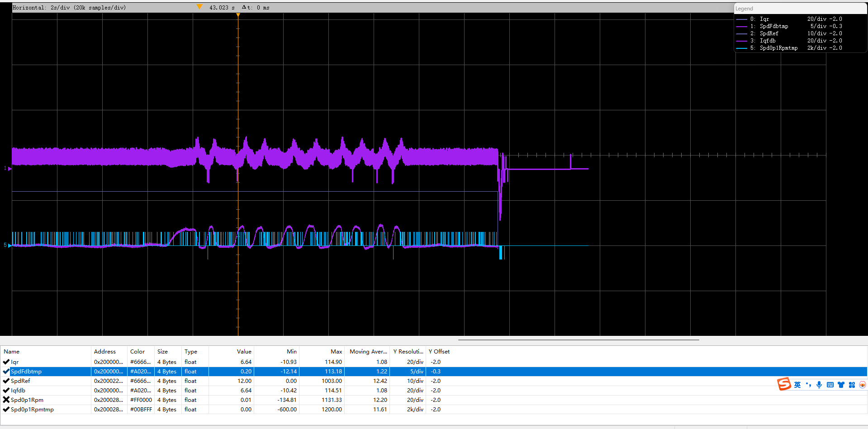Open the Sogou skin shirt icon
The height and width of the screenshot is (429, 868).
tap(841, 385)
